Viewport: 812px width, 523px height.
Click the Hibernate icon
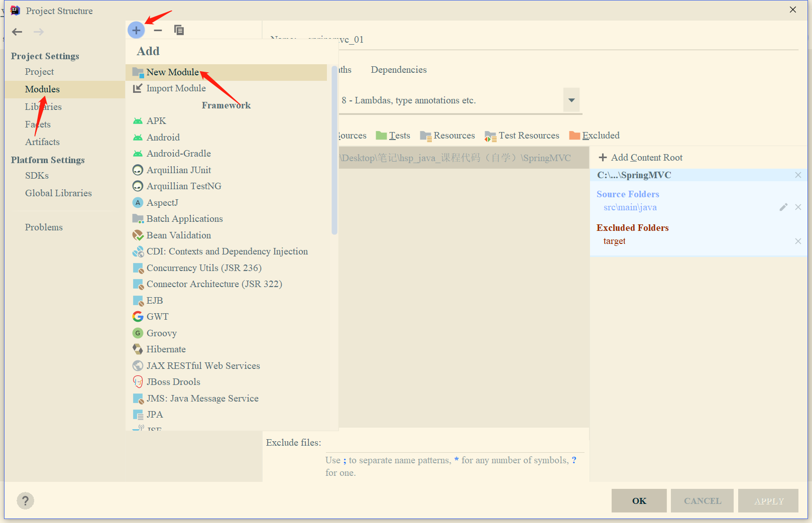pyautogui.click(x=138, y=349)
